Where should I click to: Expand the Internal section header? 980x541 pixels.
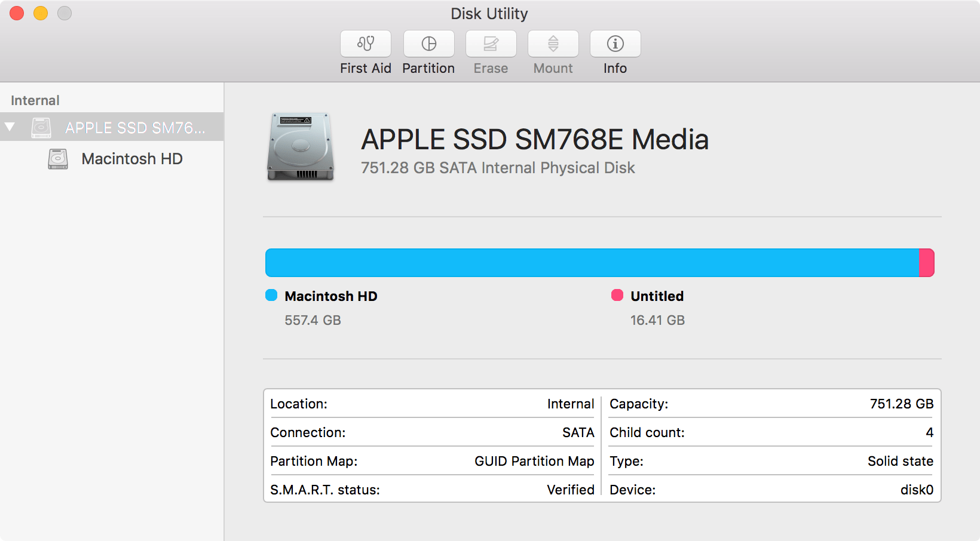click(34, 100)
